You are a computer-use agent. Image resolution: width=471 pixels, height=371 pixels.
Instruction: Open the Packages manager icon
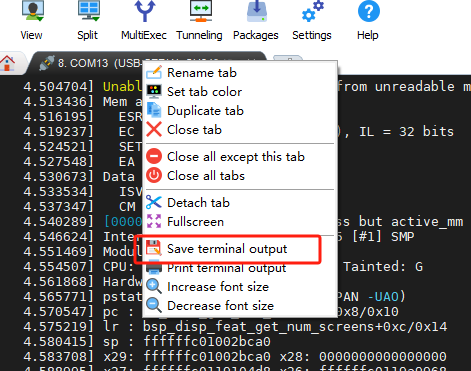coord(257,11)
